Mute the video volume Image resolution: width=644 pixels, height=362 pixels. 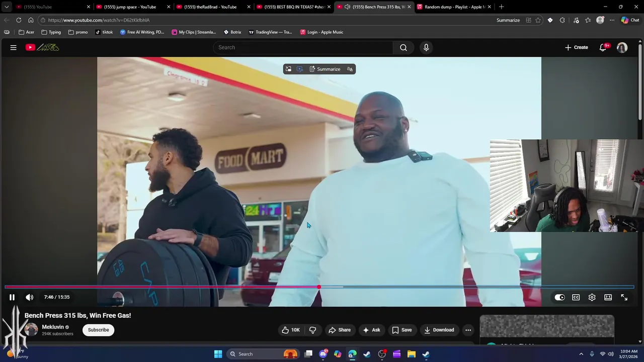[x=30, y=297]
